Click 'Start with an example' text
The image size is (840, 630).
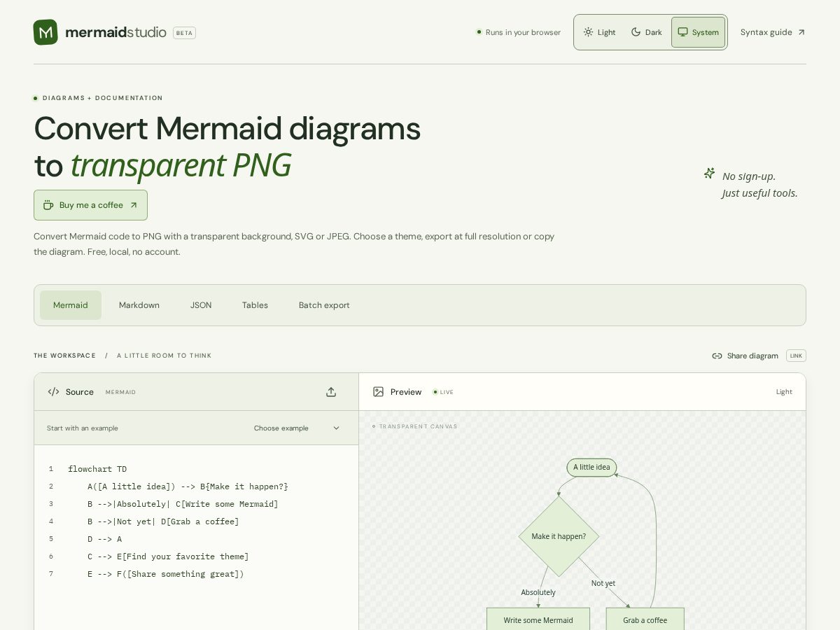point(83,428)
